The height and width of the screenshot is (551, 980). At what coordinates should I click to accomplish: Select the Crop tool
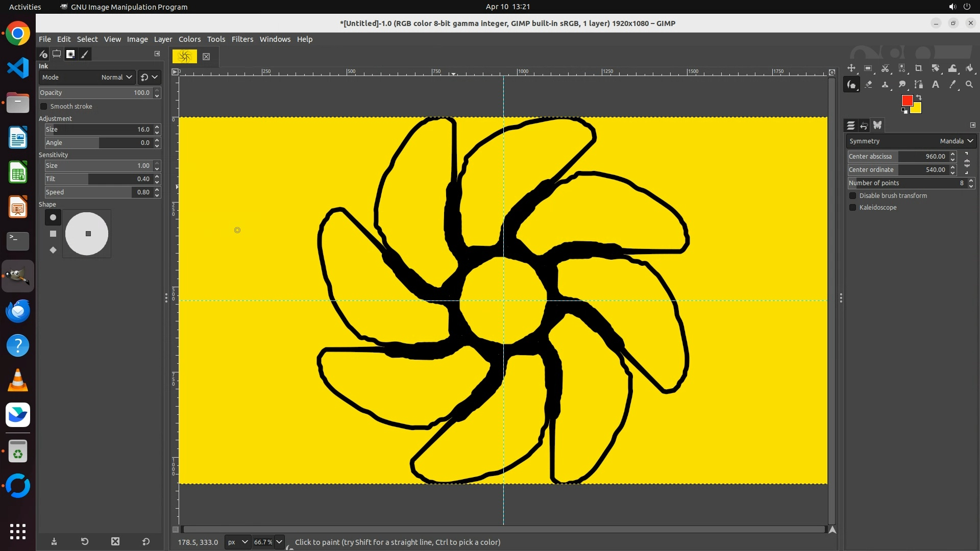pos(919,68)
